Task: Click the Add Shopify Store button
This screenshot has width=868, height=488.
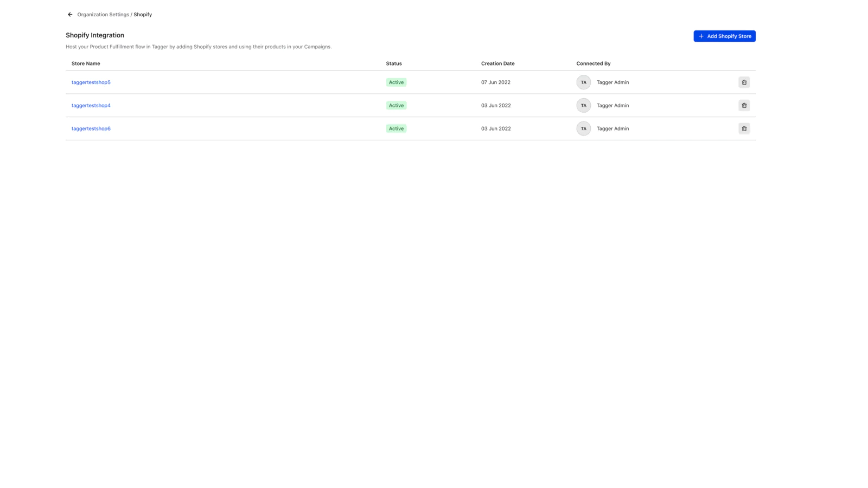Action: [724, 36]
